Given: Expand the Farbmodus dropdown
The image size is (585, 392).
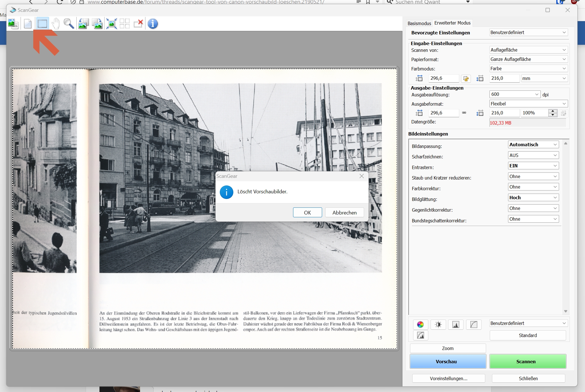Looking at the screenshot, I should [528, 68].
